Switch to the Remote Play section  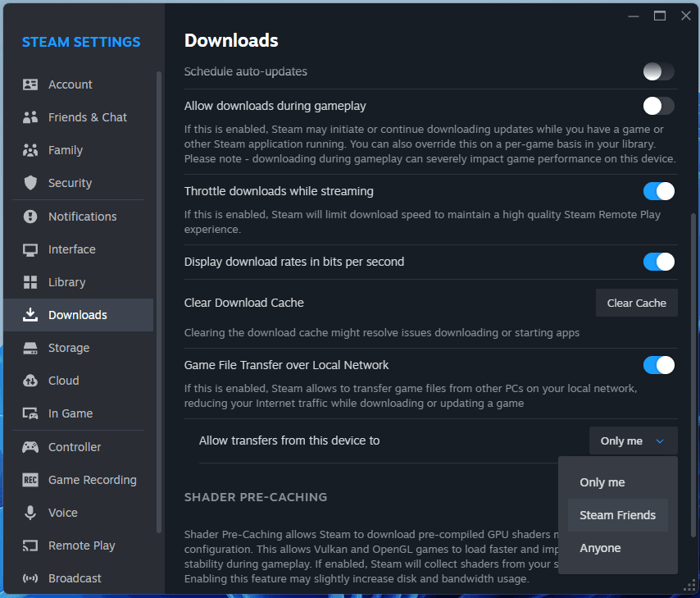(x=81, y=546)
